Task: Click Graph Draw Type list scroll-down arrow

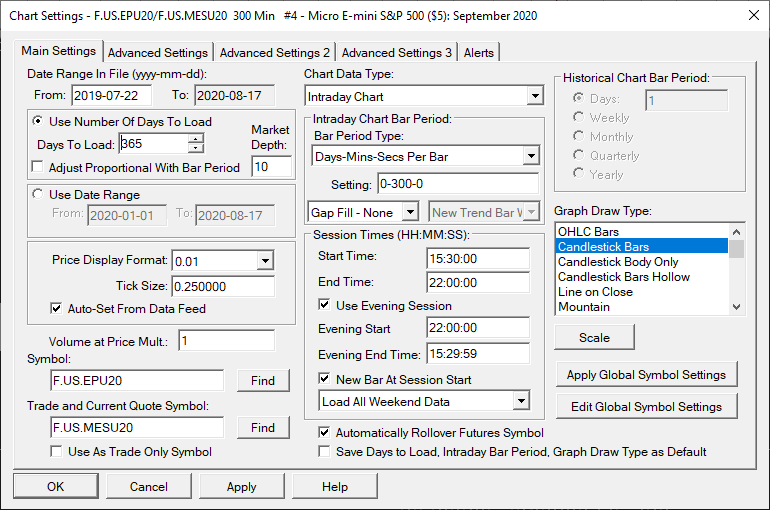Action: click(736, 307)
